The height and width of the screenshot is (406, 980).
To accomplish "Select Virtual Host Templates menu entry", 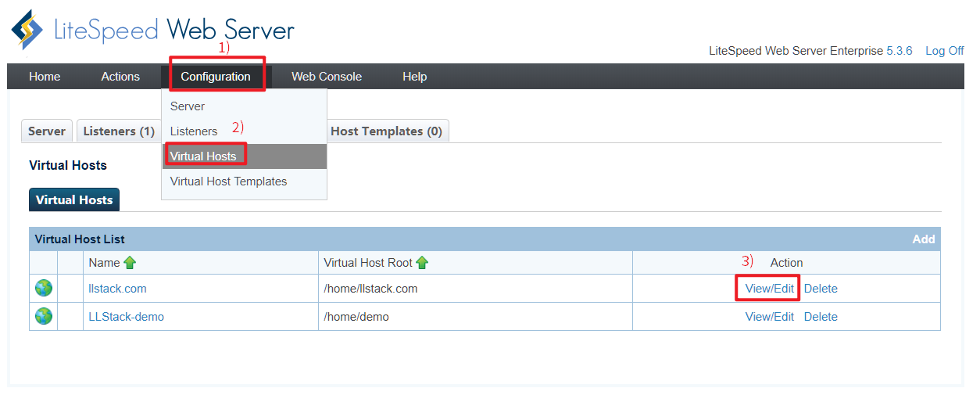I will (x=228, y=181).
